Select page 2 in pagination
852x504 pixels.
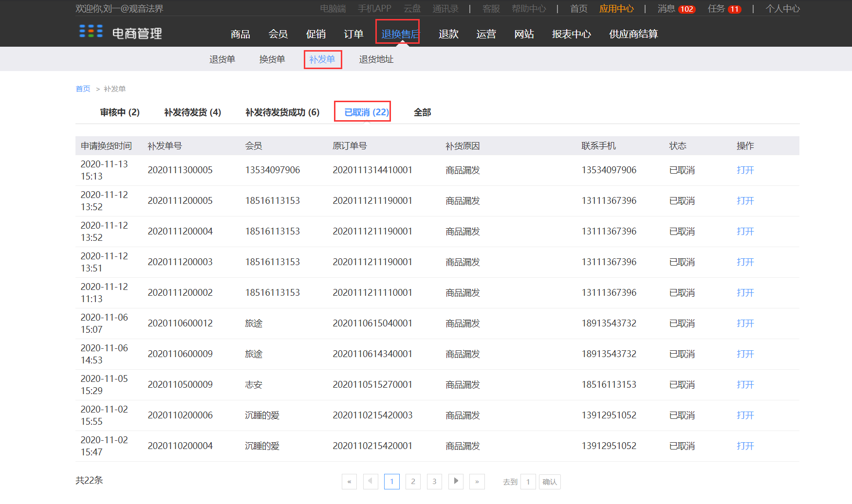[413, 482]
